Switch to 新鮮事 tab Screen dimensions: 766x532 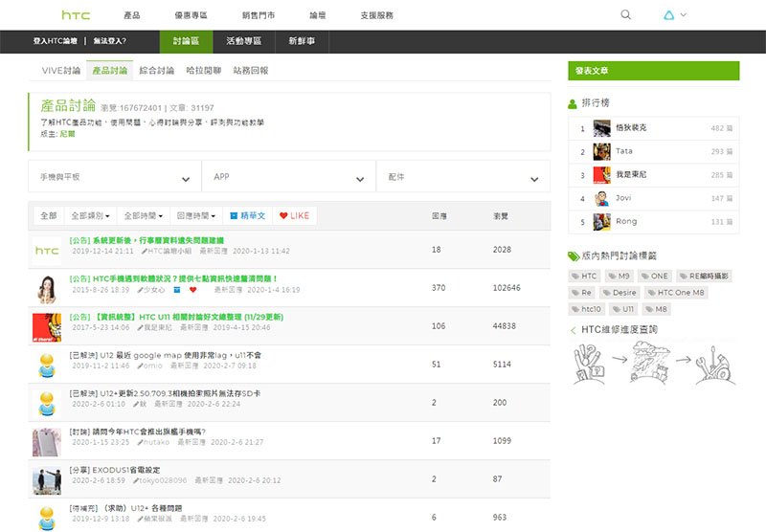pyautogui.click(x=302, y=41)
